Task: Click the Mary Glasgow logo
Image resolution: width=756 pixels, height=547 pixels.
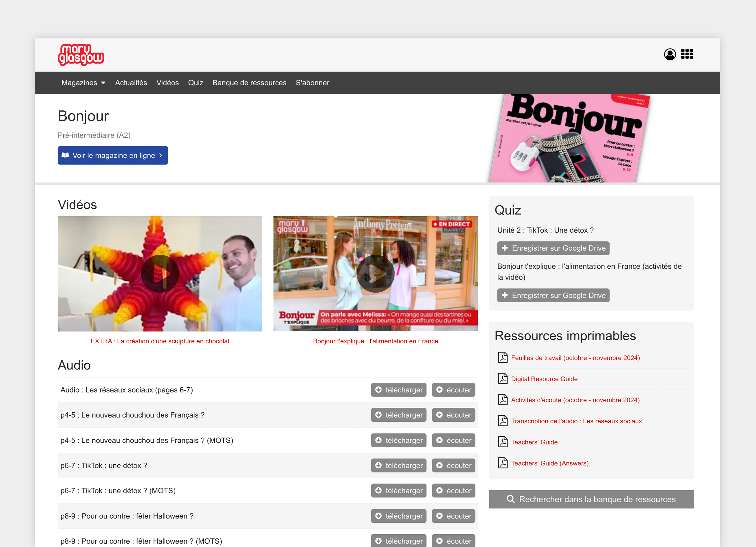Action: tap(81, 55)
